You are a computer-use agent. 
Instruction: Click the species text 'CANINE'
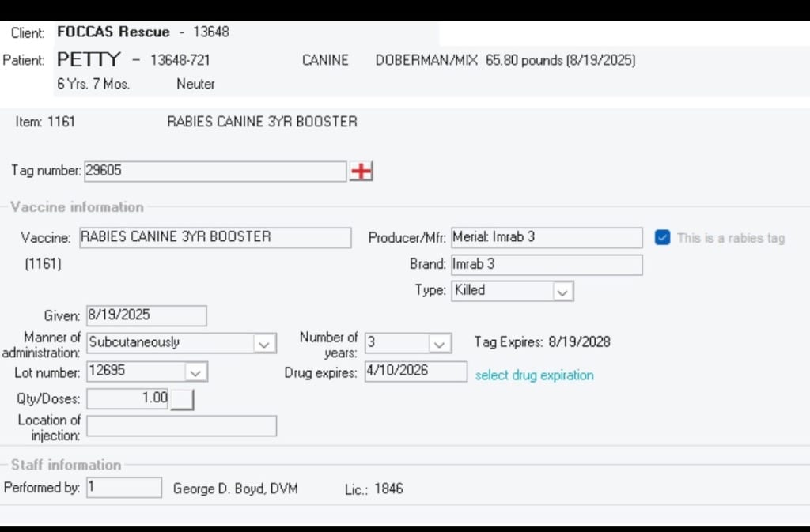tap(325, 60)
